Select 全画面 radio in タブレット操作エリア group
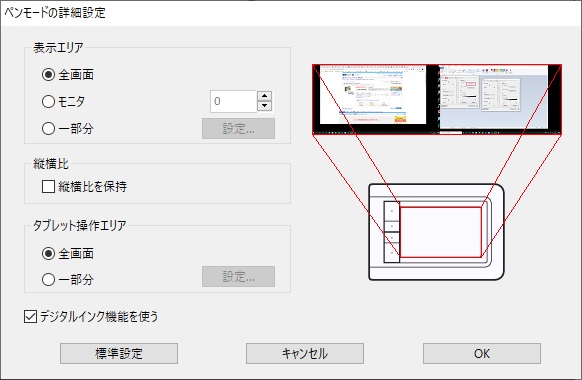This screenshot has width=582, height=380. [68, 254]
